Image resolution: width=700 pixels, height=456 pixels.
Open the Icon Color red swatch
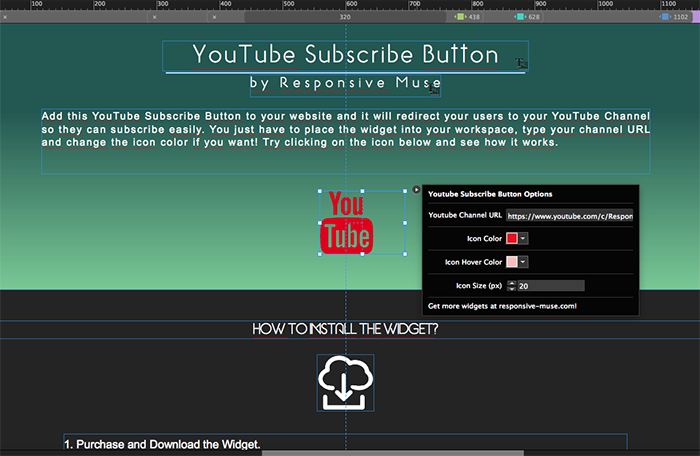click(512, 238)
